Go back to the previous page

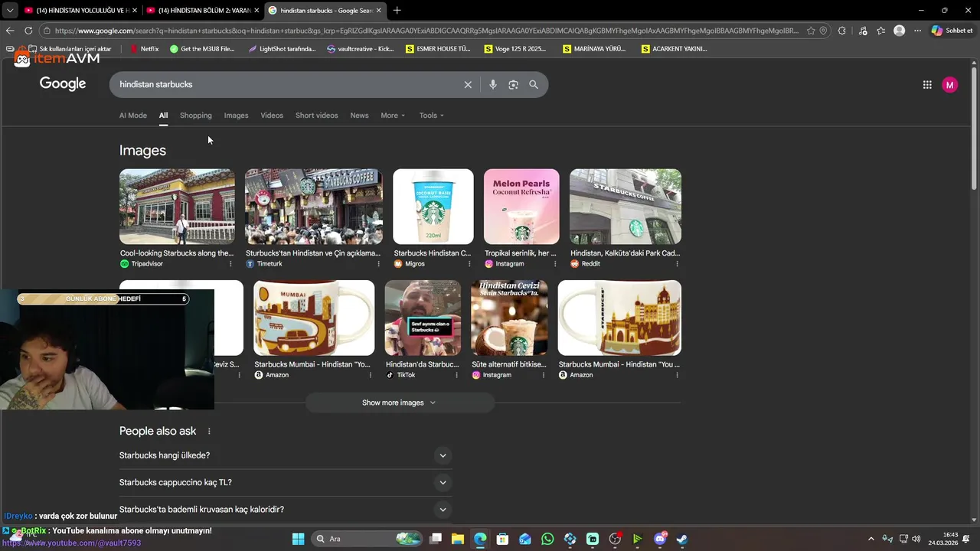coord(9,31)
